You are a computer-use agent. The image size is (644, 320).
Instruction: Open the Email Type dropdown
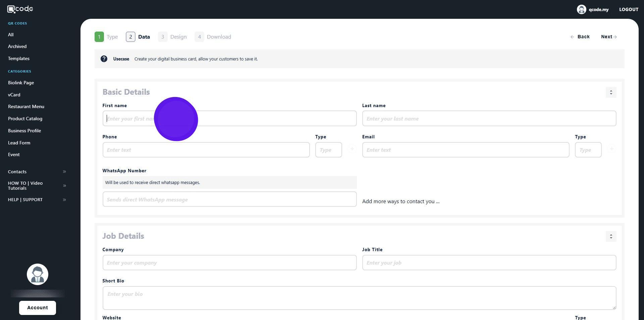pos(588,150)
